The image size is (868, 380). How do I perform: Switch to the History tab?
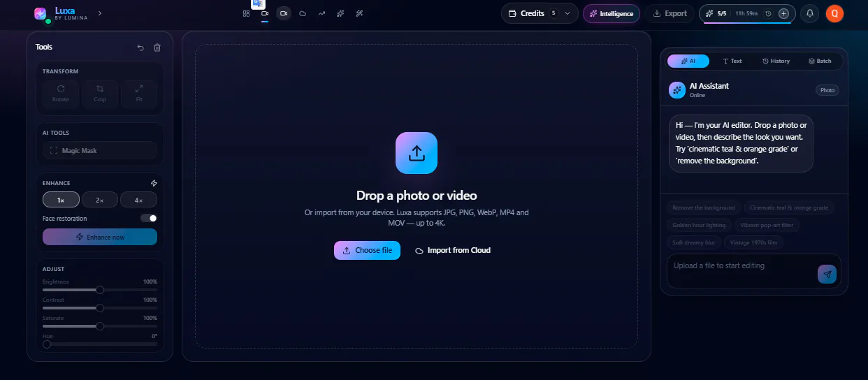776,61
